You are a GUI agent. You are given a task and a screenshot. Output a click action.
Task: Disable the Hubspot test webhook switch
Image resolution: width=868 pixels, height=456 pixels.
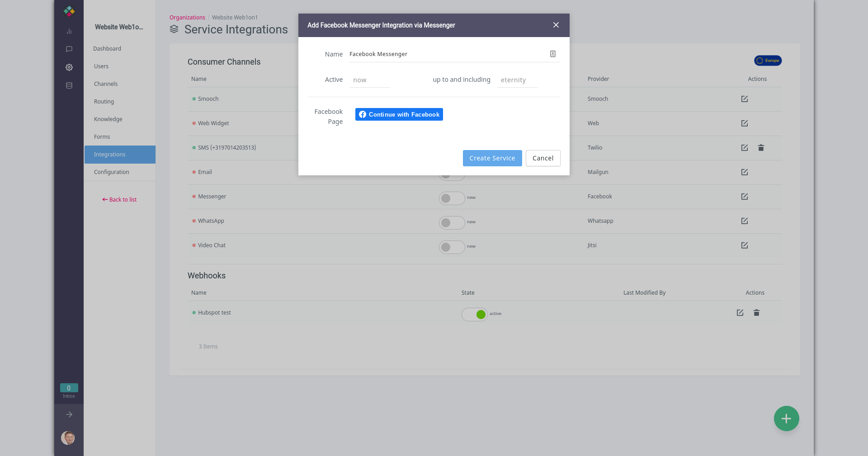[474, 315]
